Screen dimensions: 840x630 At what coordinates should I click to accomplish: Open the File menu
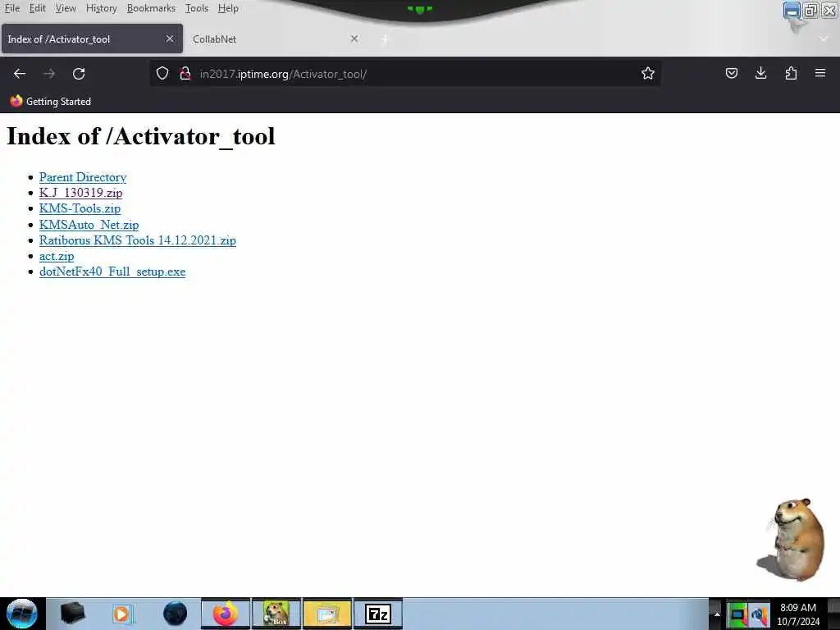[x=11, y=8]
